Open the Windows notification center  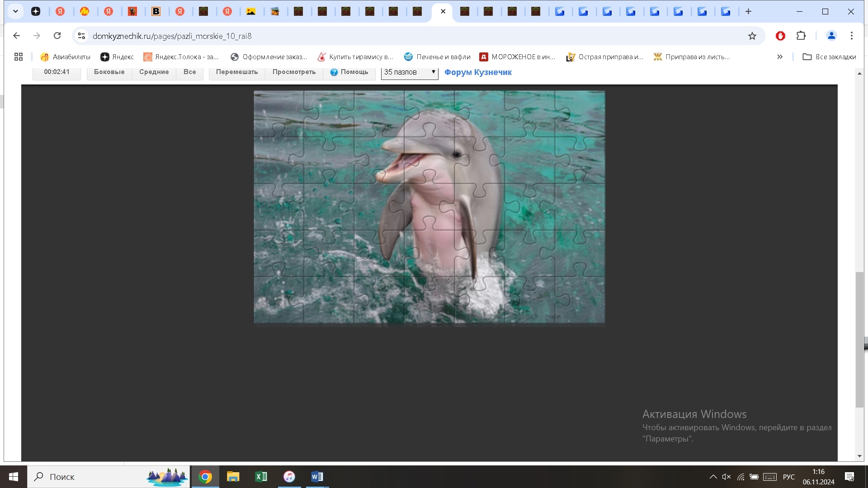click(849, 477)
